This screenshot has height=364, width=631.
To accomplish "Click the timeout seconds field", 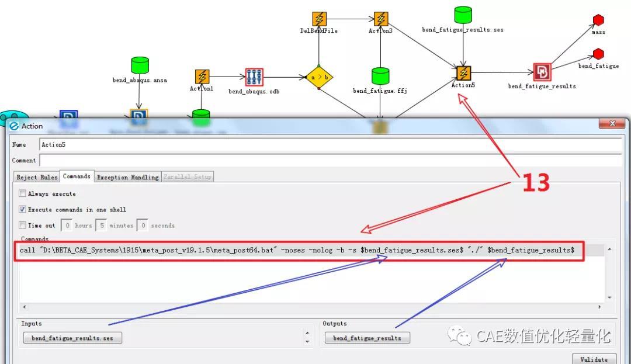I will point(143,226).
